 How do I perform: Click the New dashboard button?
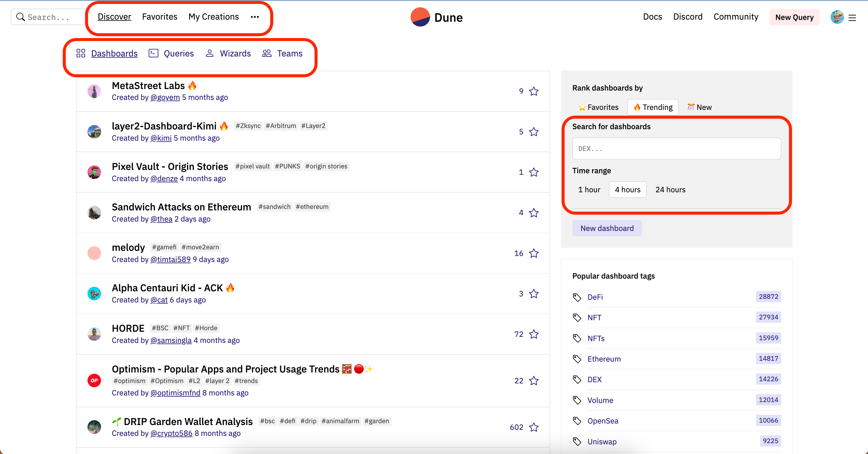coord(607,228)
